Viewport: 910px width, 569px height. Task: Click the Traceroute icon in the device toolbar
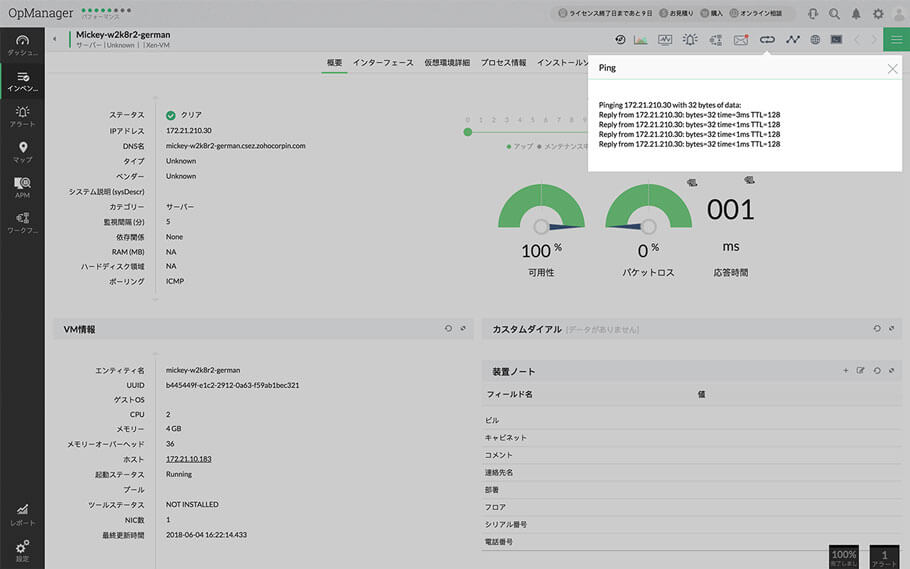pyautogui.click(x=793, y=40)
